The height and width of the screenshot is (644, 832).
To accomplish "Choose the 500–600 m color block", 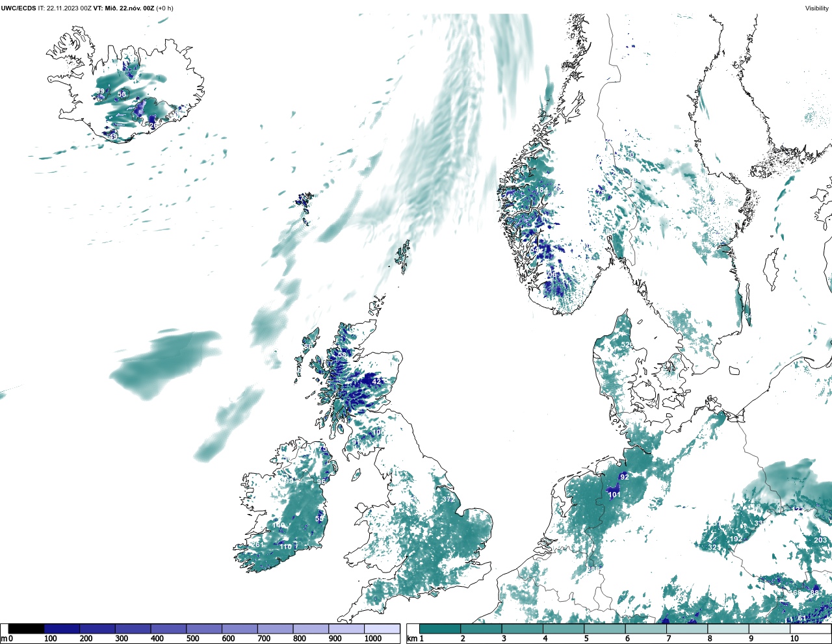I will [x=204, y=628].
